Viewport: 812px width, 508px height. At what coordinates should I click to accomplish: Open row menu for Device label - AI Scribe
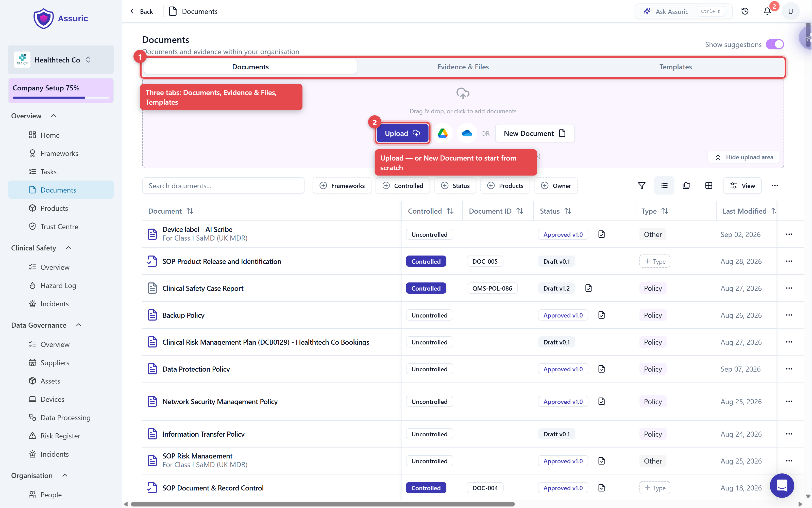789,234
